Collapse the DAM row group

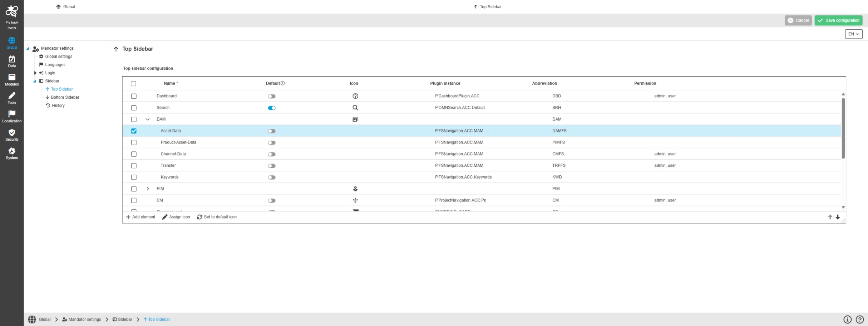tap(148, 120)
